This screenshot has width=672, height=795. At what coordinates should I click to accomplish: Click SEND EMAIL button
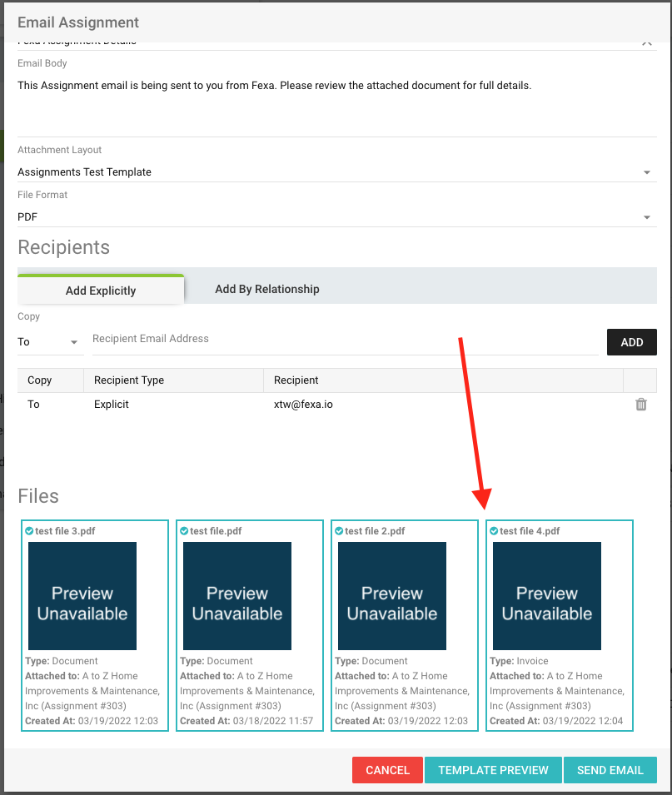[x=610, y=770]
